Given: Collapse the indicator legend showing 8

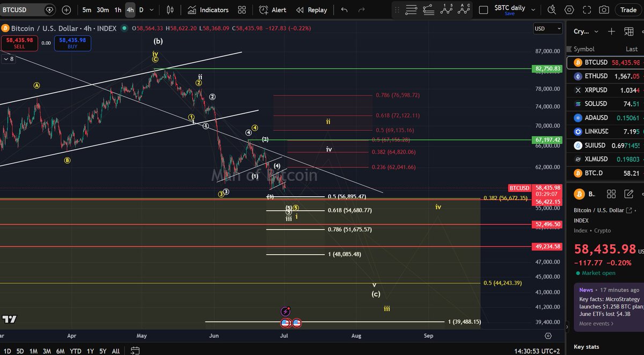Looking at the screenshot, I should 9,59.
